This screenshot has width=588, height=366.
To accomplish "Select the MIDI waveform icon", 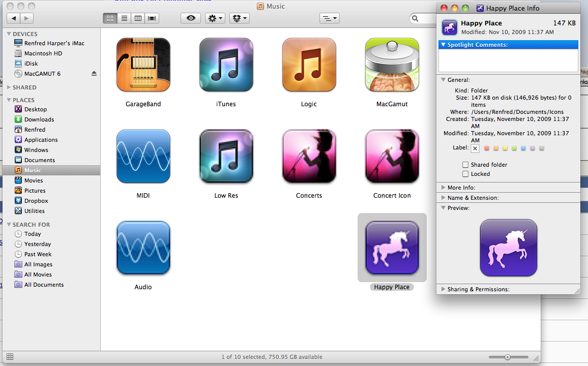I will click(x=143, y=156).
